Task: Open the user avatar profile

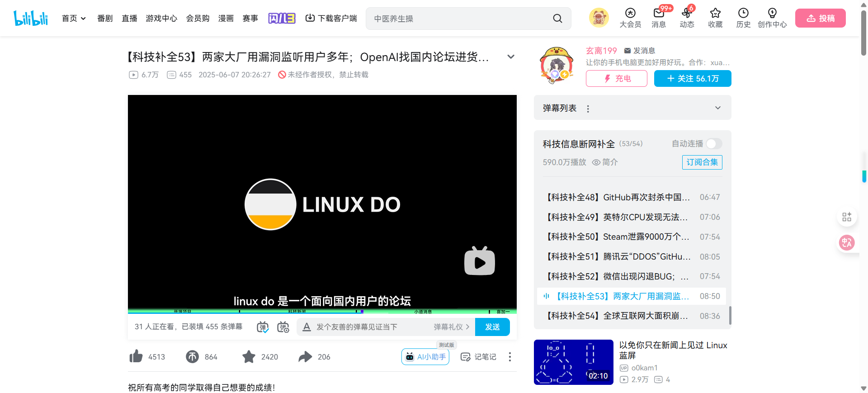Action: [x=599, y=18]
